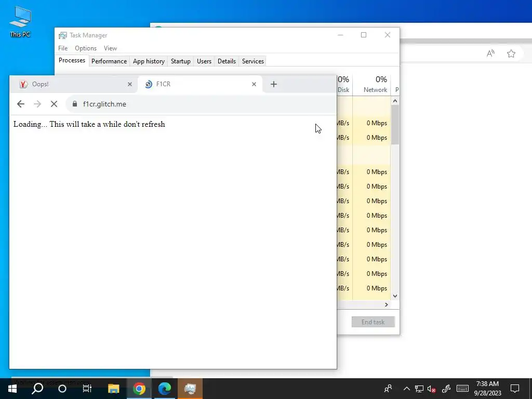Screen dimensions: 532x399
Task: Minimize the Task Manager window
Action: [x=340, y=35]
